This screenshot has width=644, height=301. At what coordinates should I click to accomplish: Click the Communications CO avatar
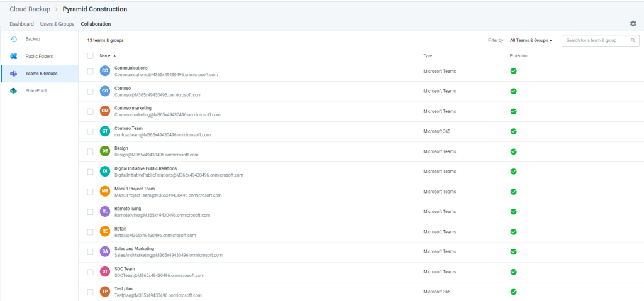tap(105, 71)
